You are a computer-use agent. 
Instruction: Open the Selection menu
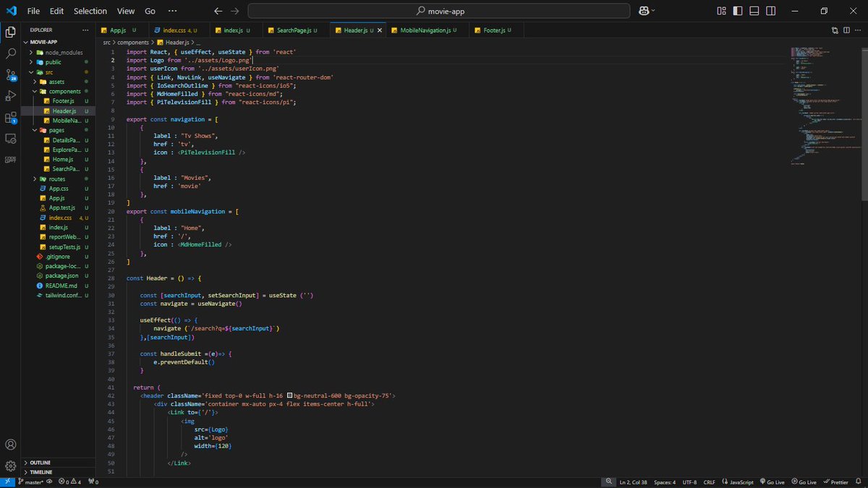coord(90,11)
